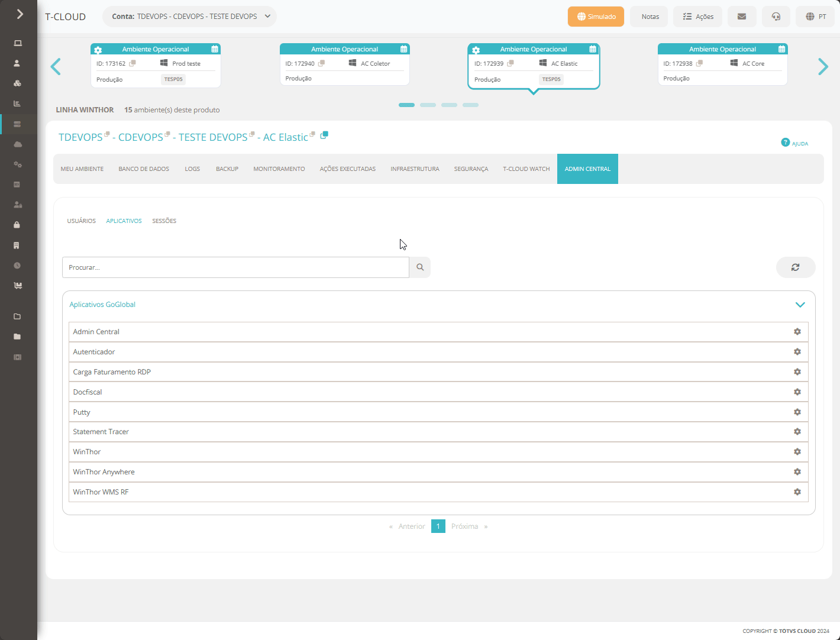Copy ID 173162 with copy icon

click(133, 63)
